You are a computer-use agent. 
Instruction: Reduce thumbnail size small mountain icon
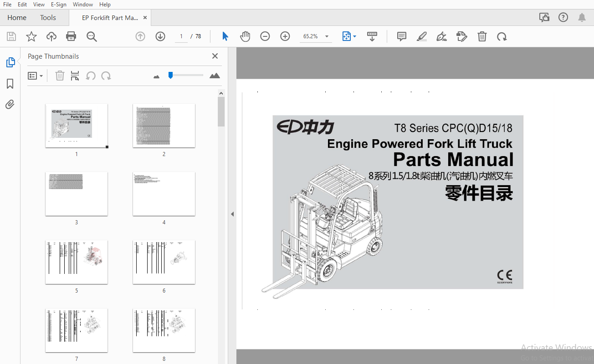tap(157, 76)
